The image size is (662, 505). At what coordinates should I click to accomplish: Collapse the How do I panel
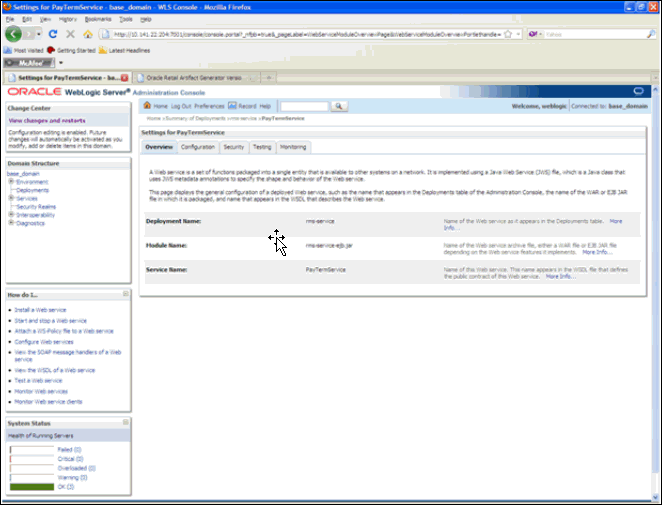click(x=126, y=293)
